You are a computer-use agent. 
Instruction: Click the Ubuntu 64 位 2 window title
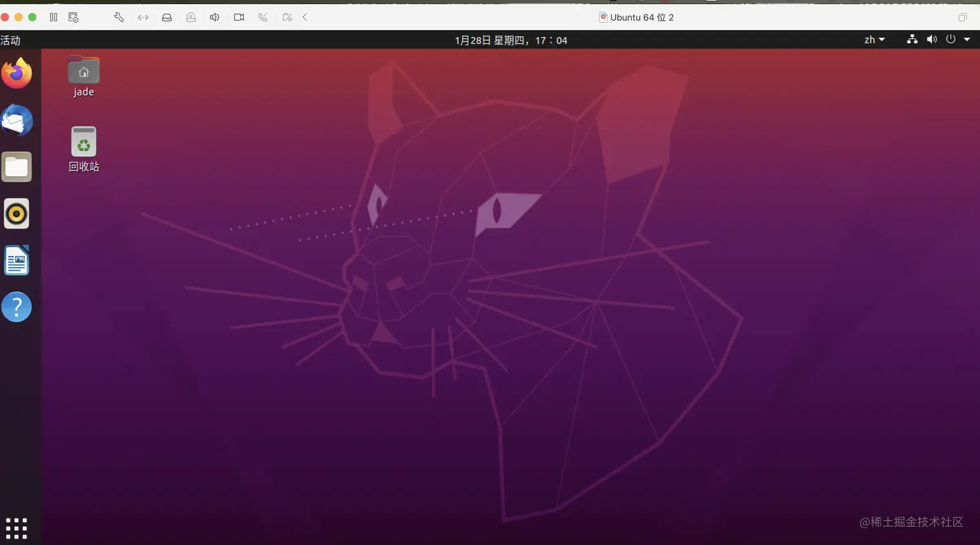coord(642,17)
